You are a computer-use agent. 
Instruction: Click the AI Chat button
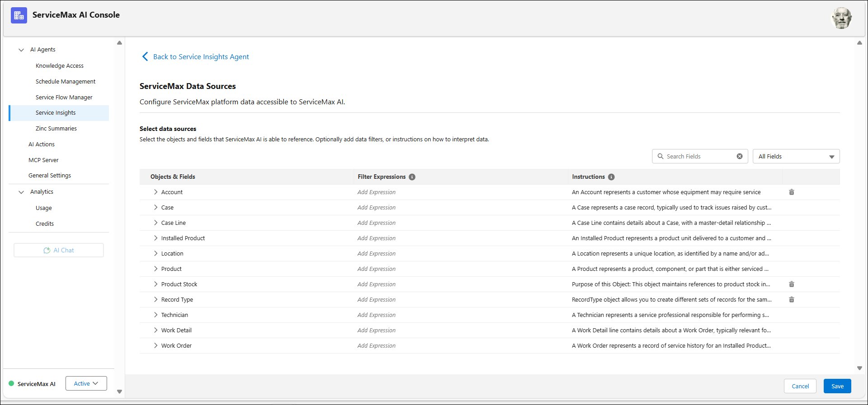59,250
